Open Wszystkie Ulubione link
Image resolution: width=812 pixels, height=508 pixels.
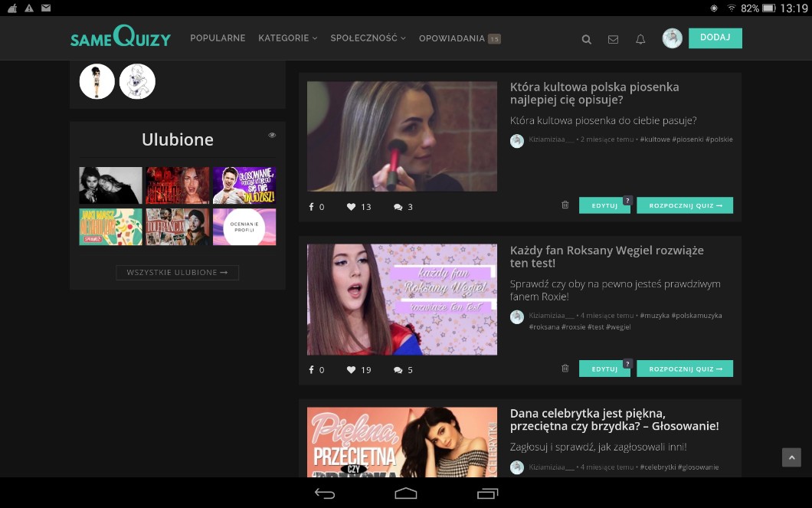(x=177, y=273)
